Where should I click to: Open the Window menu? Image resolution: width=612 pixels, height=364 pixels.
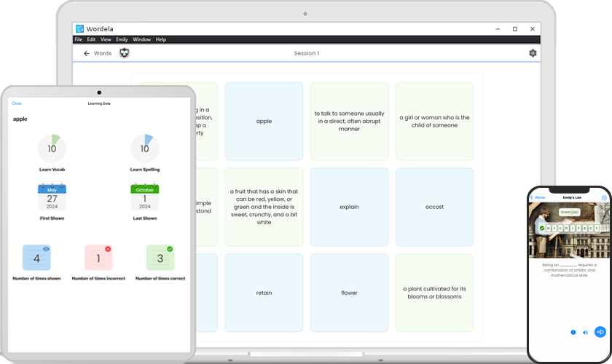141,39
